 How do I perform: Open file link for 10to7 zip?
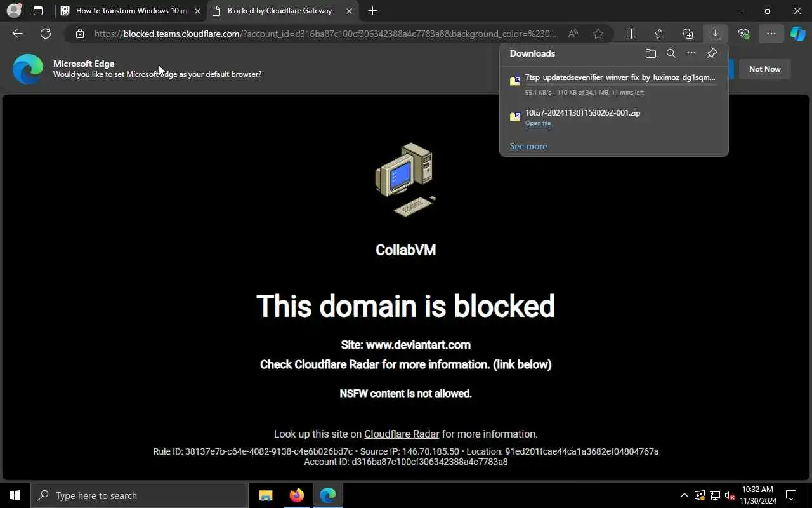coord(537,123)
